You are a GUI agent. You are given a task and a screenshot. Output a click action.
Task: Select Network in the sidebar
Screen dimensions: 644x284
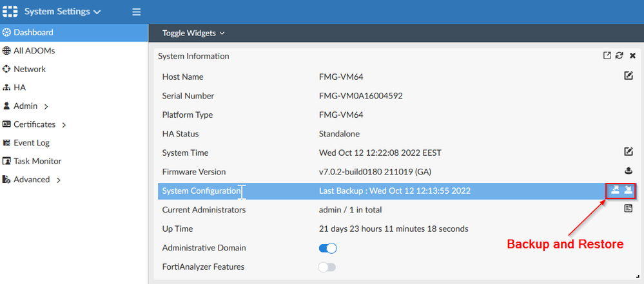tap(30, 69)
